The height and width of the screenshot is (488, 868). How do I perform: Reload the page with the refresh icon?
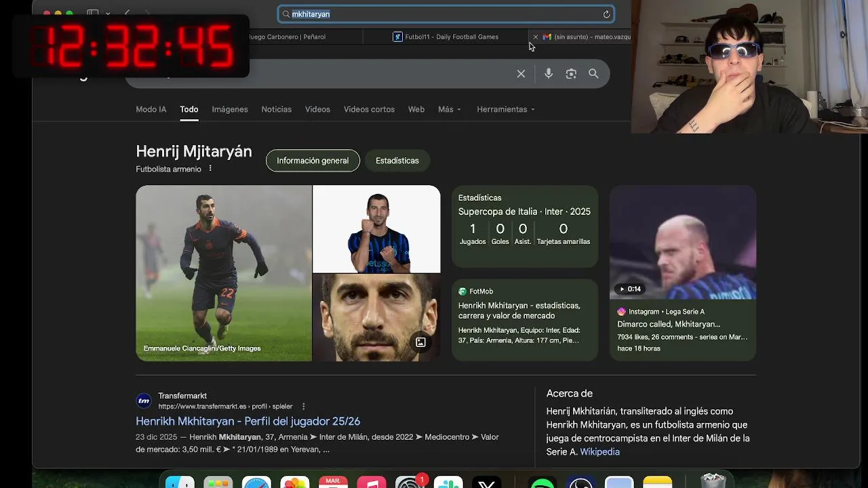tap(606, 14)
